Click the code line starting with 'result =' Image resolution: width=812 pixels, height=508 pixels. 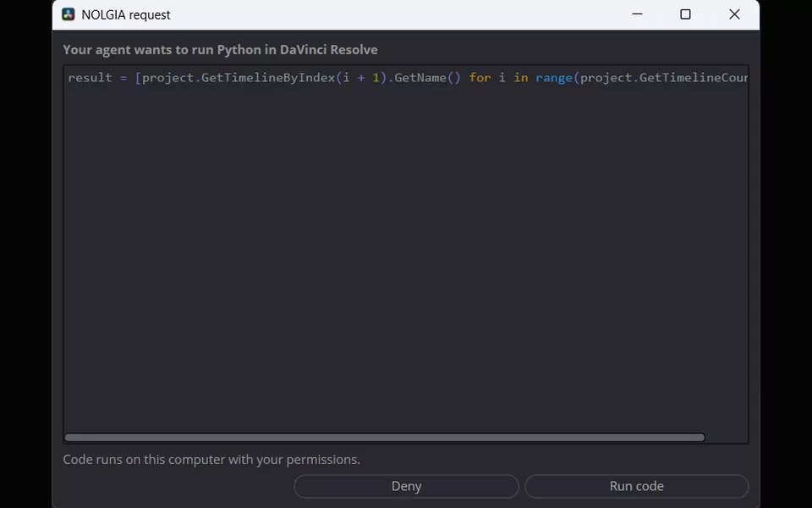click(x=408, y=78)
